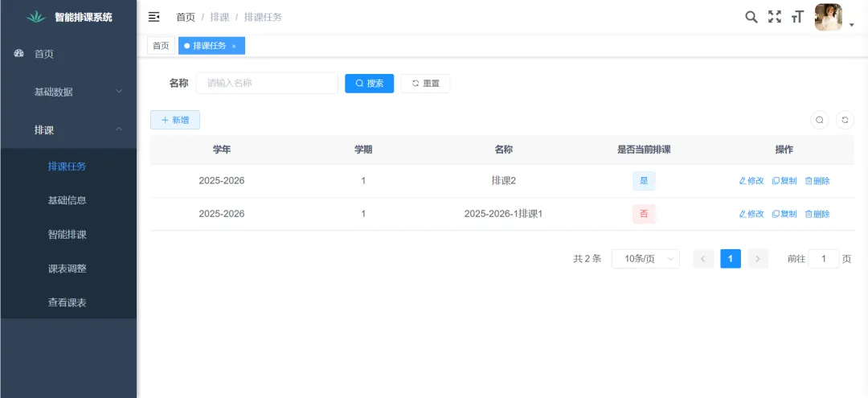Screen dimensions: 868x398
Task: Delete the 排课2 row
Action: pos(817,181)
